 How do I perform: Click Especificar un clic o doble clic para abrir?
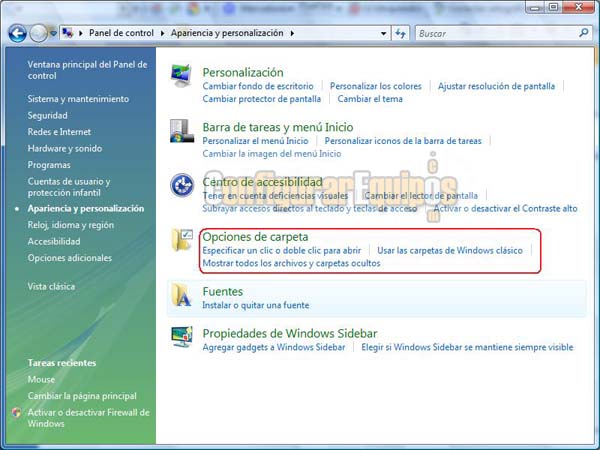282,251
